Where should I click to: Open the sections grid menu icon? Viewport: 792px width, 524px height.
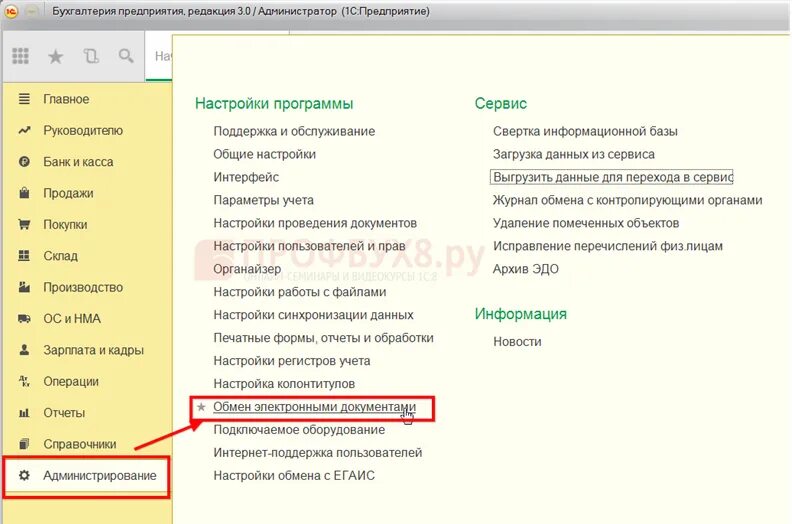(20, 56)
